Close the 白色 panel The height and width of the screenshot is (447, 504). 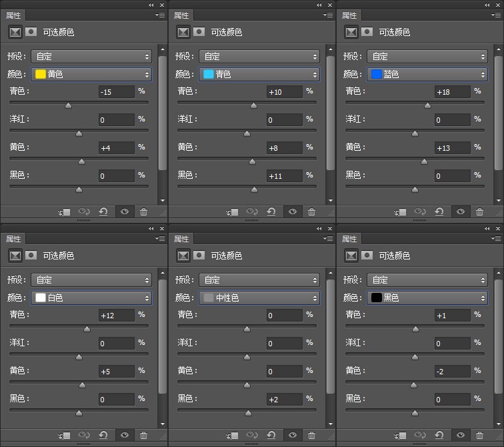[162, 228]
